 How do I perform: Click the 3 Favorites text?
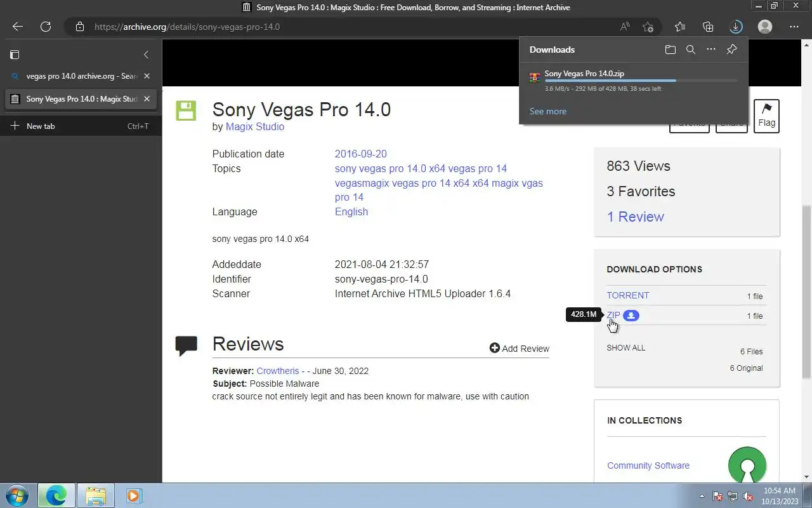[641, 191]
